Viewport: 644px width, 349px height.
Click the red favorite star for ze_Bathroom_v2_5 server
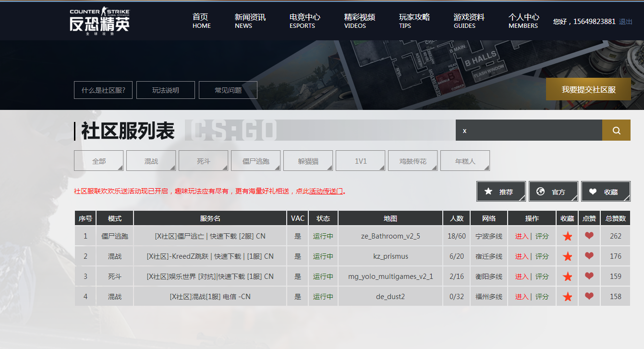pyautogui.click(x=567, y=236)
